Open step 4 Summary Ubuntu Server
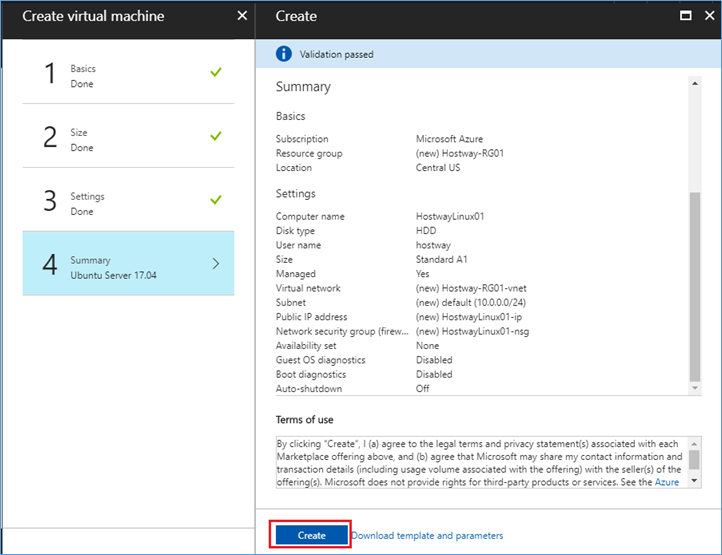The image size is (722, 555). click(128, 263)
